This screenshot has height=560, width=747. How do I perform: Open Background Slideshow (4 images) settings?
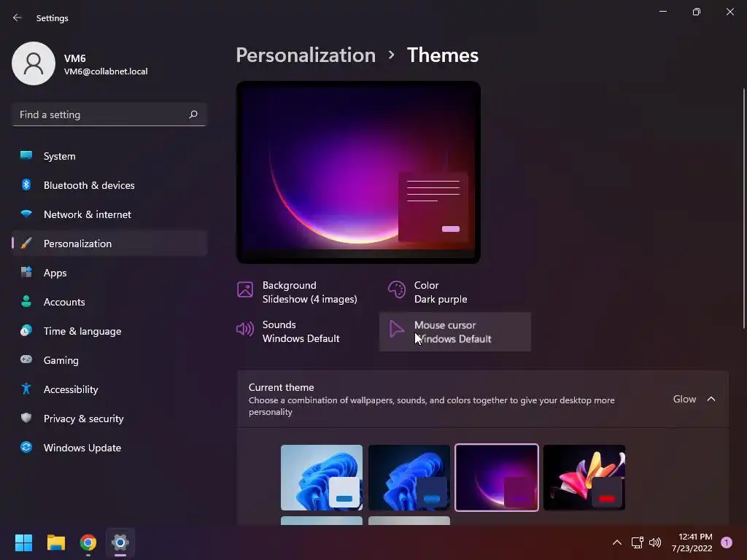tap(305, 292)
